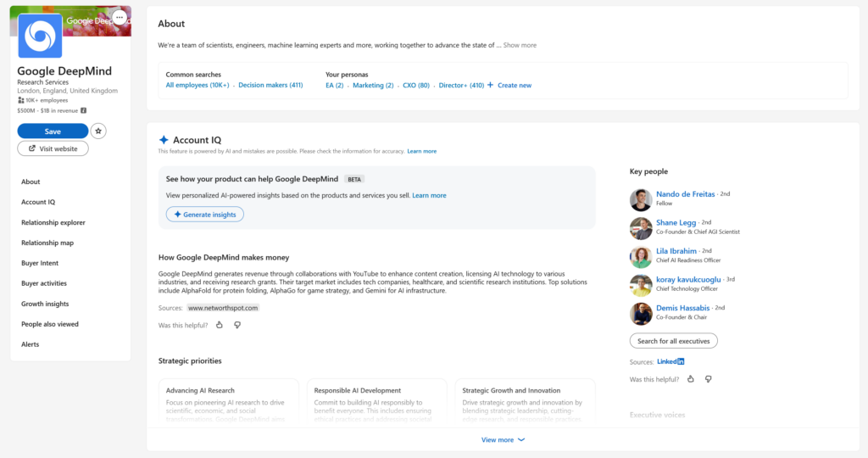Open Strategic Growth and Innovation card

coord(525,402)
